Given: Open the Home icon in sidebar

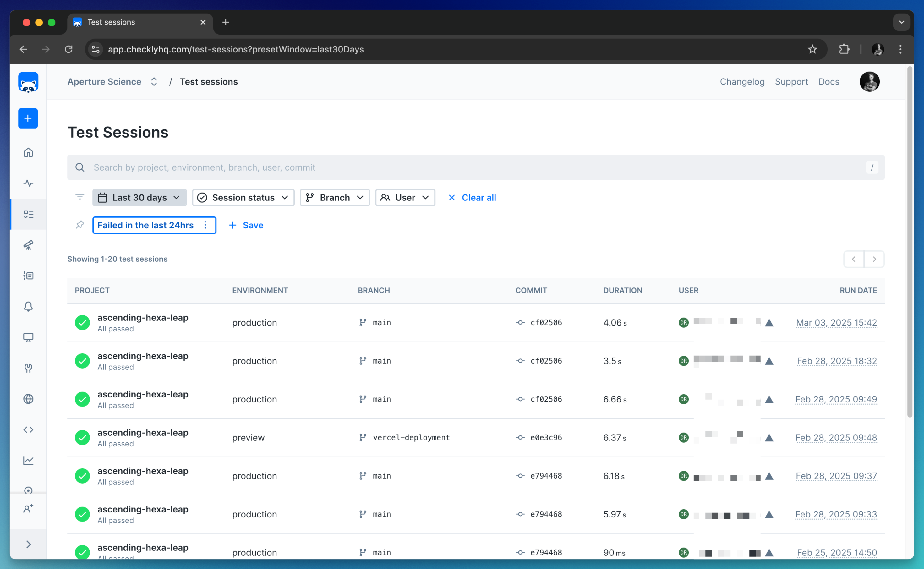Looking at the screenshot, I should [28, 152].
